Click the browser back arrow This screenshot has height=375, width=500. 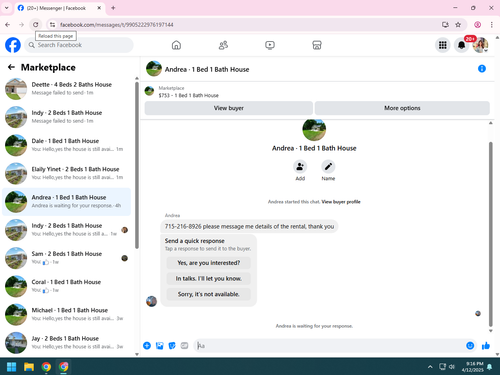point(8,25)
